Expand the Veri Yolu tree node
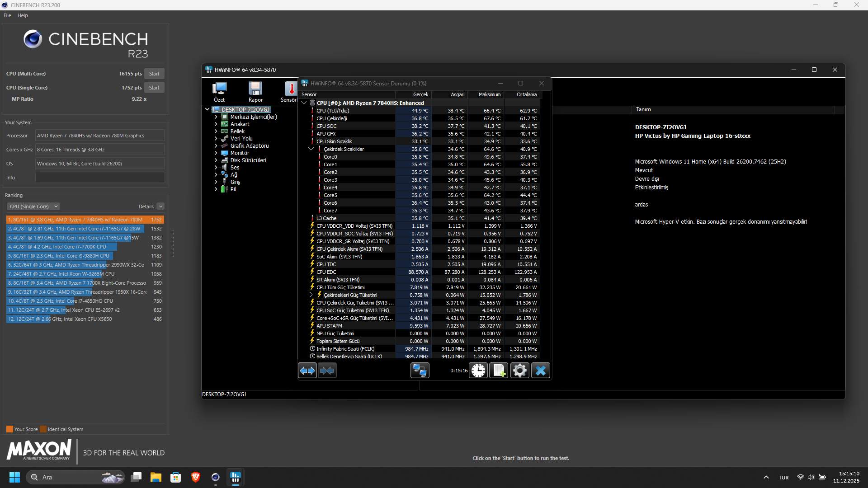This screenshot has width=868, height=488. (216, 139)
